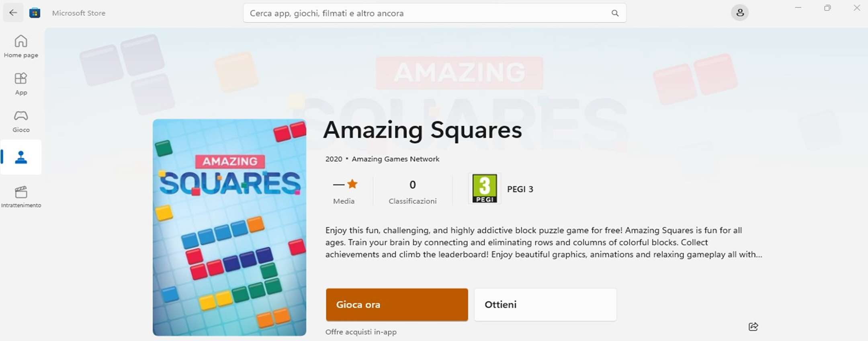Viewport: 868px width, 341px height.
Task: Click the Classificazioni count
Action: 412,190
